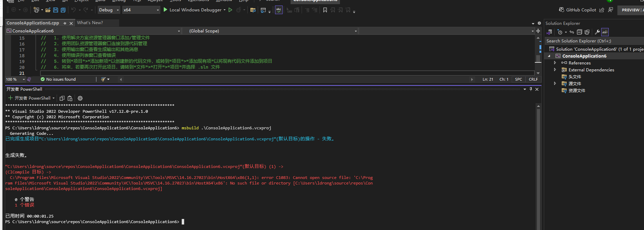Open the 开发者 PowerShell terminal type dropdown
This screenshot has height=230, width=644.
click(x=54, y=98)
